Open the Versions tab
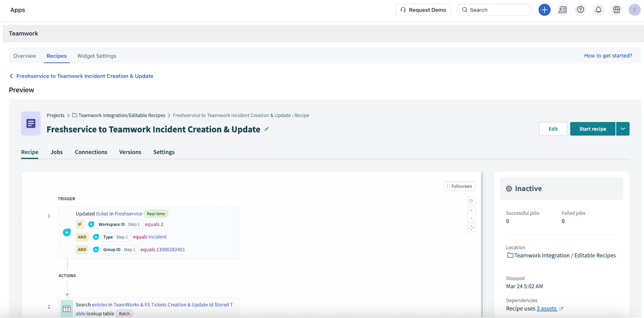Viewport: 644px width, 318px height. point(130,152)
